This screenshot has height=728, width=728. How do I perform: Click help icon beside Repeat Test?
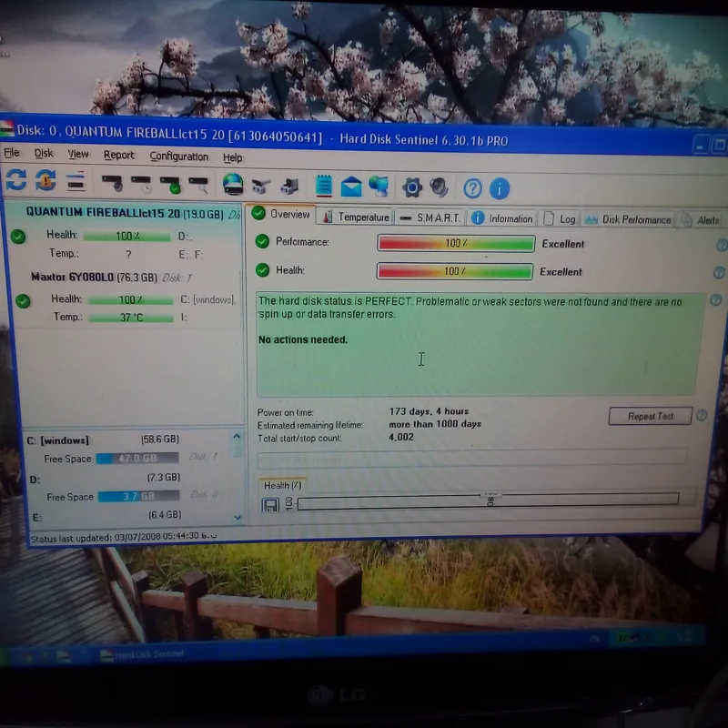702,415
